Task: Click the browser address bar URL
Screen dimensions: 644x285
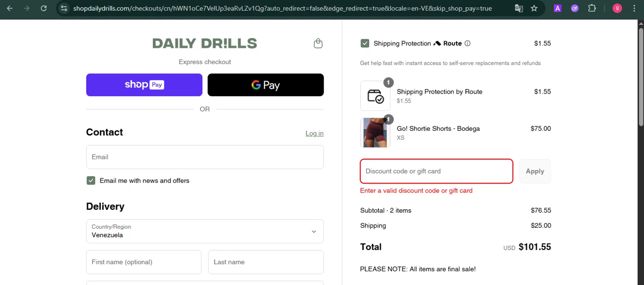Action: click(x=283, y=8)
